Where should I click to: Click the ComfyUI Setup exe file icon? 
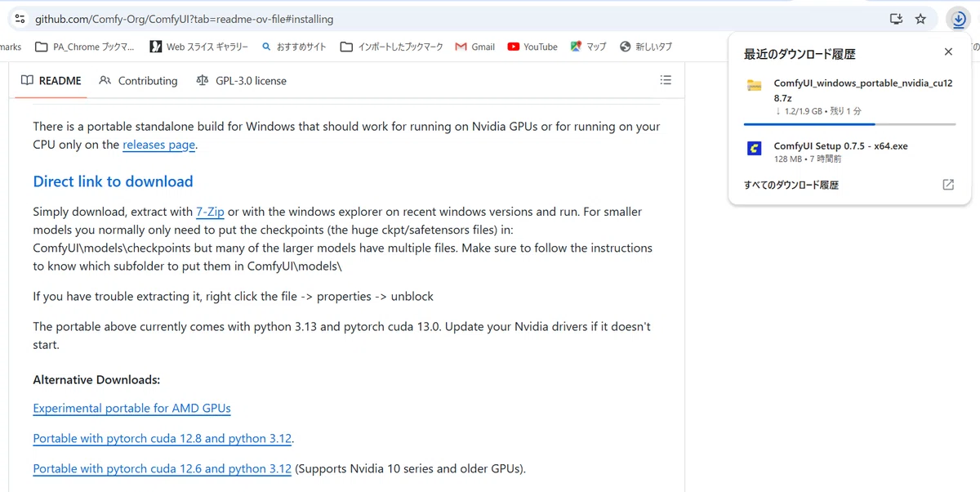tap(755, 148)
